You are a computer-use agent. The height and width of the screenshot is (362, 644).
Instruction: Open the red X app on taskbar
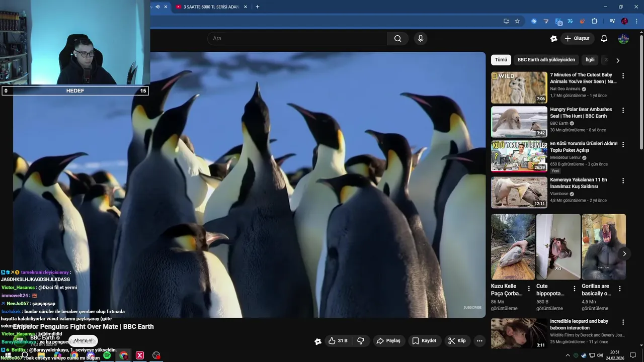[x=140, y=355]
